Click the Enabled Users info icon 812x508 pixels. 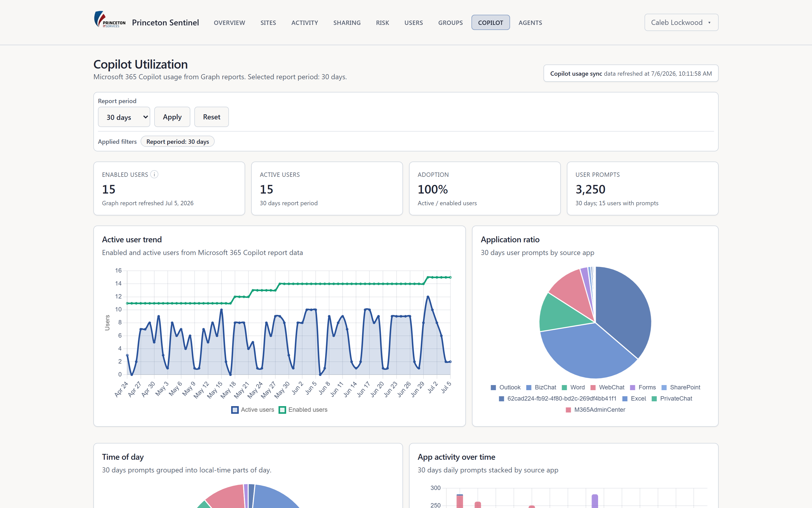(154, 174)
